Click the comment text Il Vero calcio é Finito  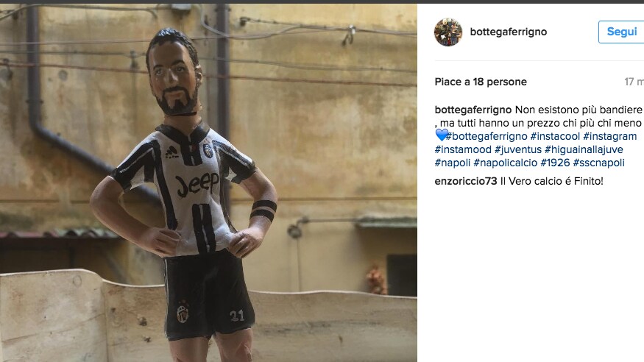click(552, 181)
